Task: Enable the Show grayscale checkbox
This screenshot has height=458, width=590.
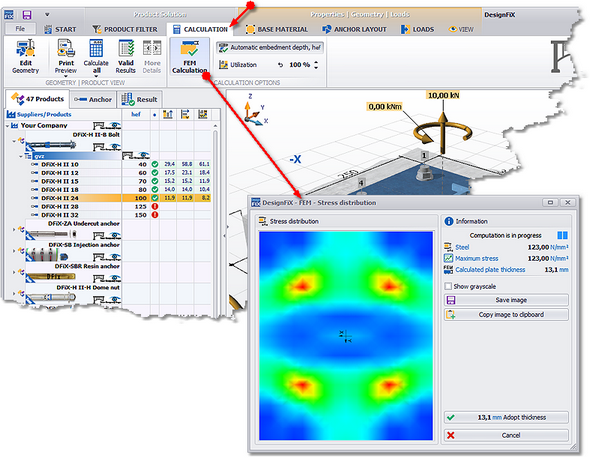Action: click(448, 286)
